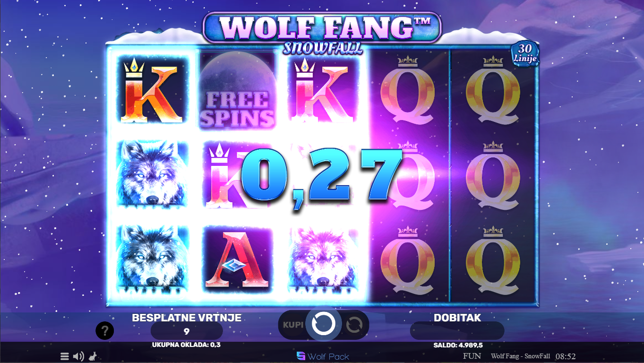This screenshot has height=363, width=644.
Task: Select the orange K symbol in first reel
Action: pyautogui.click(x=151, y=91)
